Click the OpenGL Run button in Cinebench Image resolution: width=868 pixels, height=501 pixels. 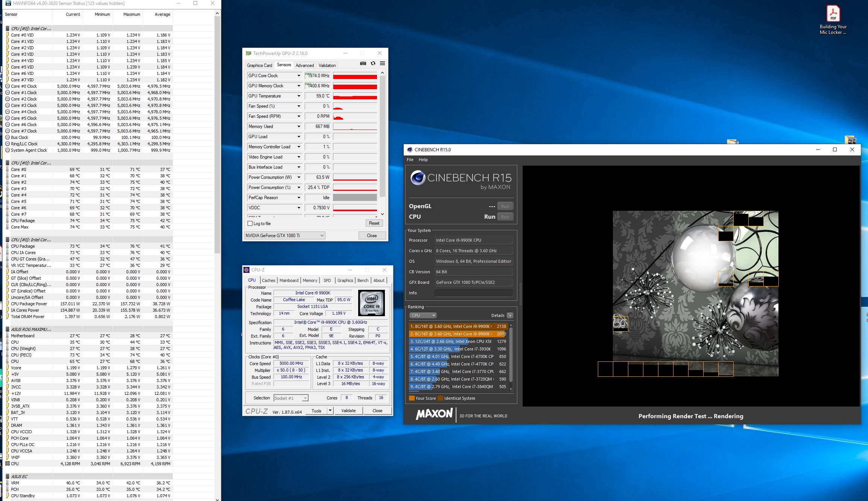point(505,206)
